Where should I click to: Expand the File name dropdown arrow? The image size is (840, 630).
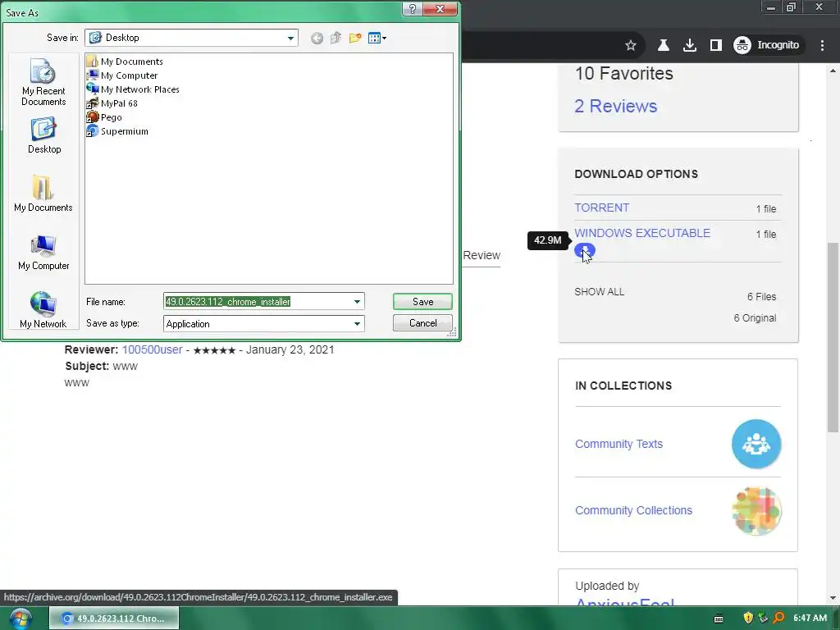357,302
